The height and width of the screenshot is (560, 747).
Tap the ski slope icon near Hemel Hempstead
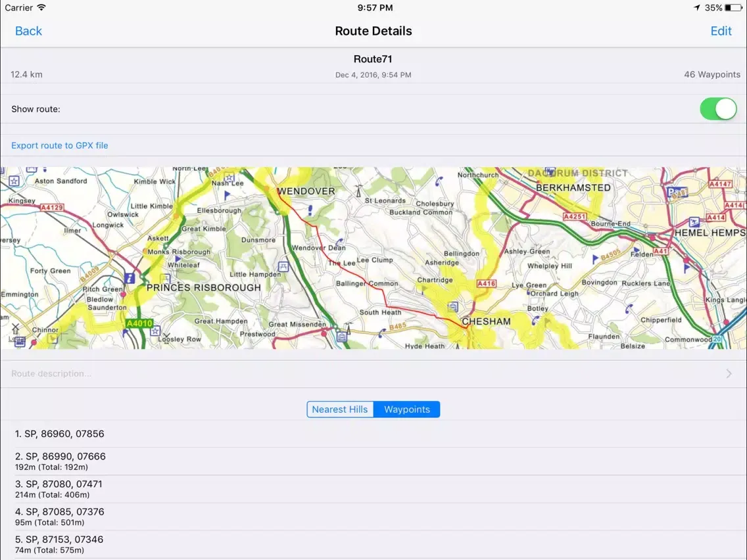pos(694,223)
